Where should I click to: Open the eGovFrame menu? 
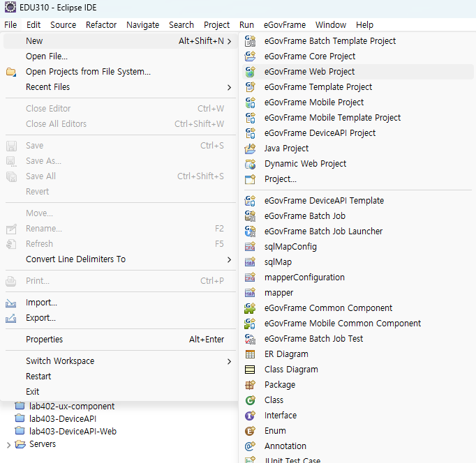[285, 25]
